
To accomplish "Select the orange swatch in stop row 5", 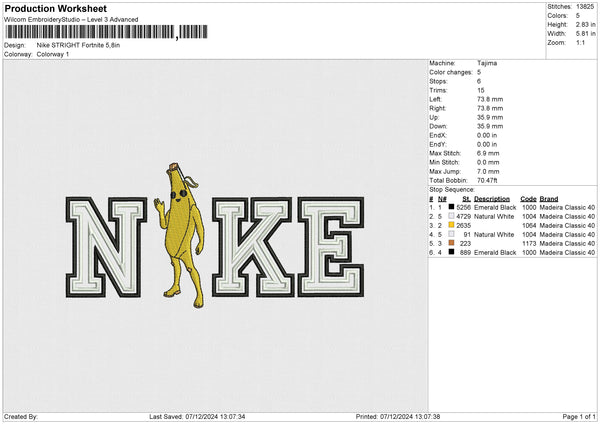I will pyautogui.click(x=452, y=243).
